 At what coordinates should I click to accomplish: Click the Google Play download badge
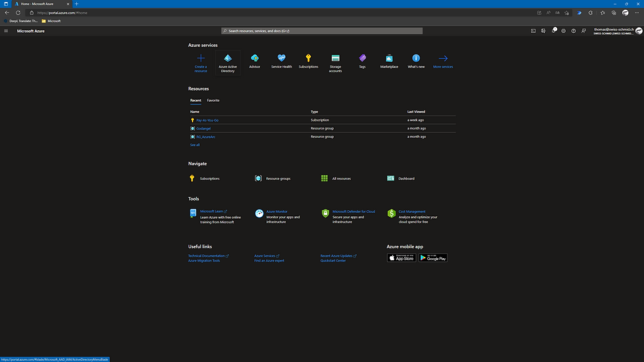coord(433,258)
